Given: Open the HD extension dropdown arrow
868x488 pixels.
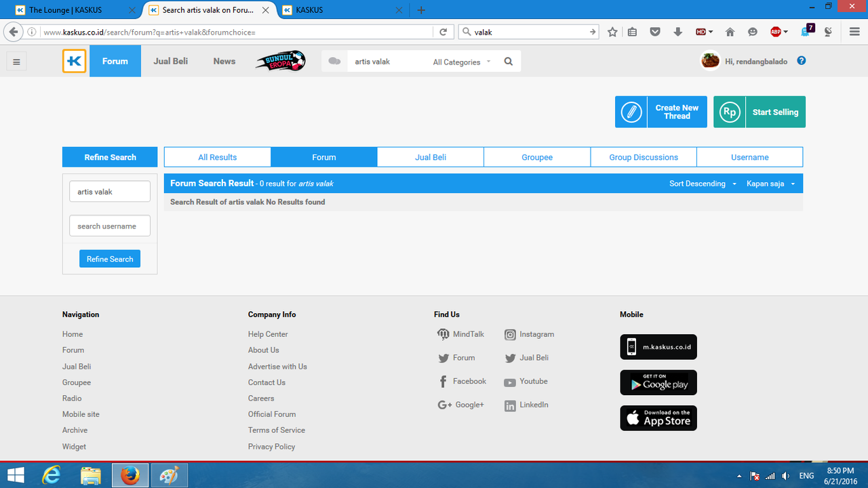Looking at the screenshot, I should pyautogui.click(x=711, y=32).
